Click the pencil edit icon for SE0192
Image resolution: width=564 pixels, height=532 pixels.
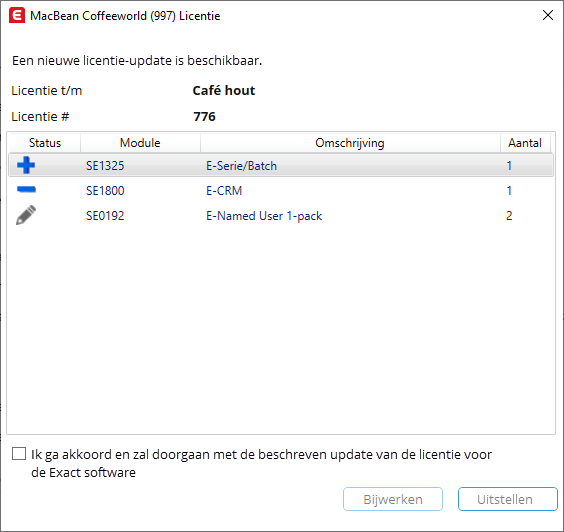tap(26, 215)
